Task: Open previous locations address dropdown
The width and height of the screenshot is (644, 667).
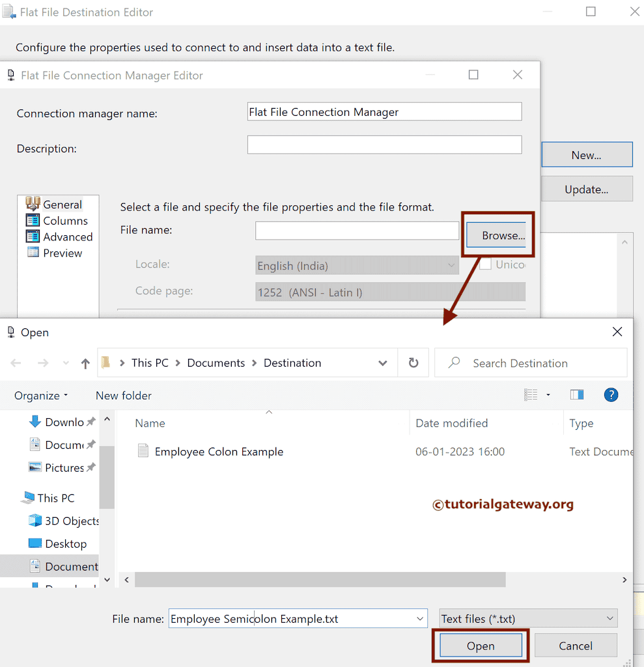Action: pyautogui.click(x=383, y=363)
